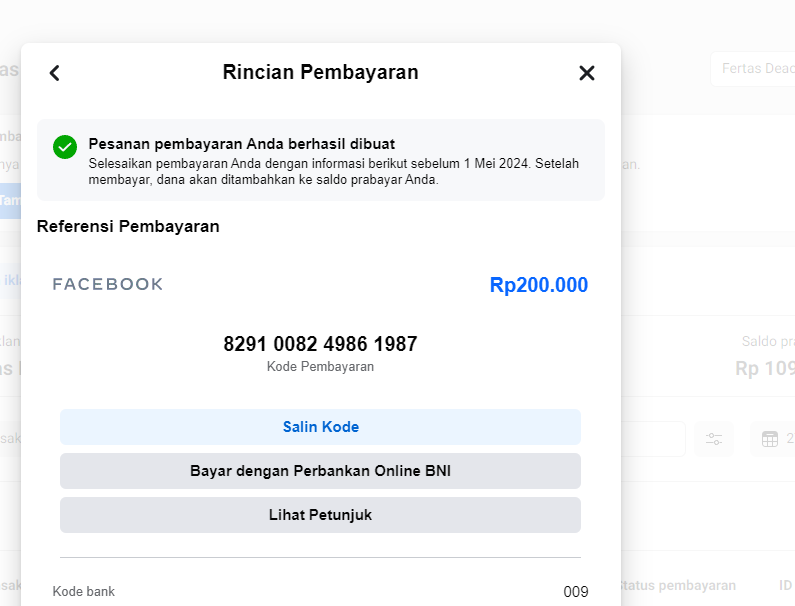
Task: Click the FACEBOOK logo text
Action: pyautogui.click(x=108, y=285)
